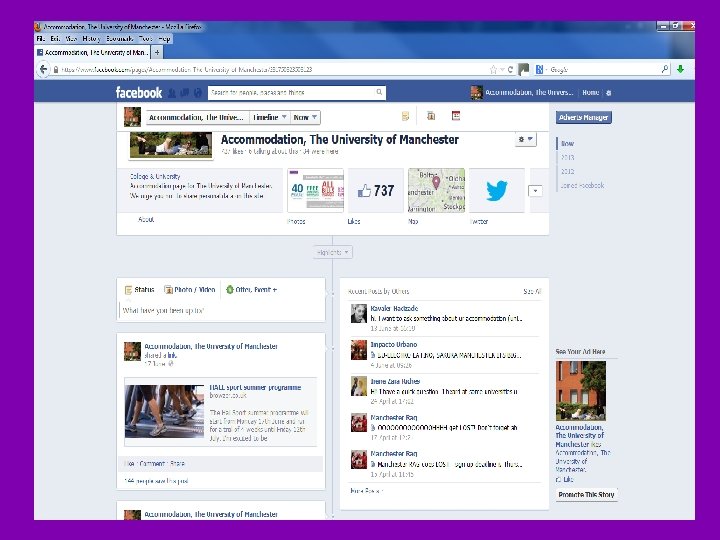Open the Timeline dropdown

(270, 118)
